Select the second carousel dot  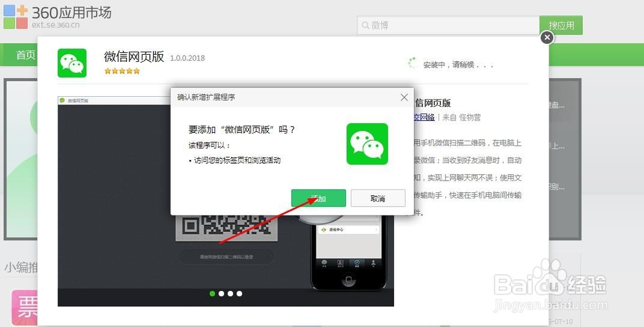222,293
